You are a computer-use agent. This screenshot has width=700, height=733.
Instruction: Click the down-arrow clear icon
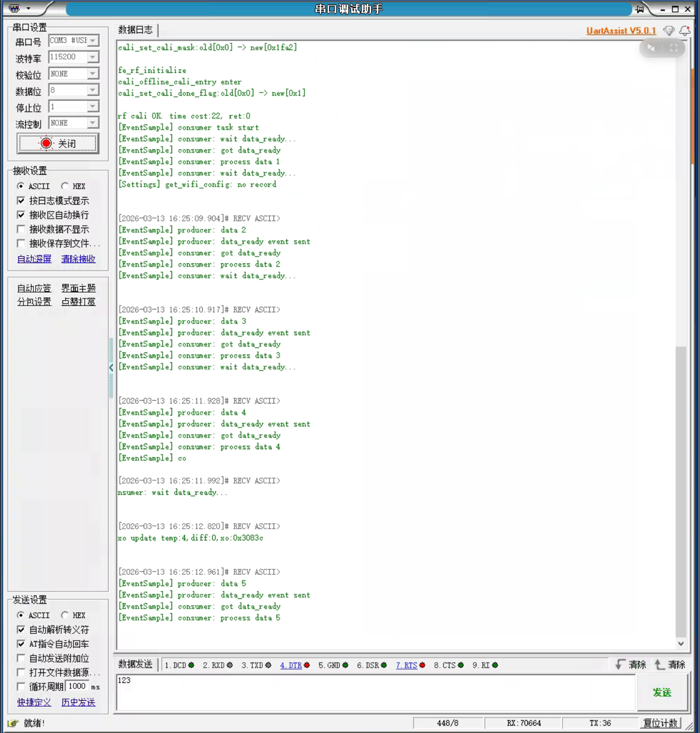(x=620, y=665)
